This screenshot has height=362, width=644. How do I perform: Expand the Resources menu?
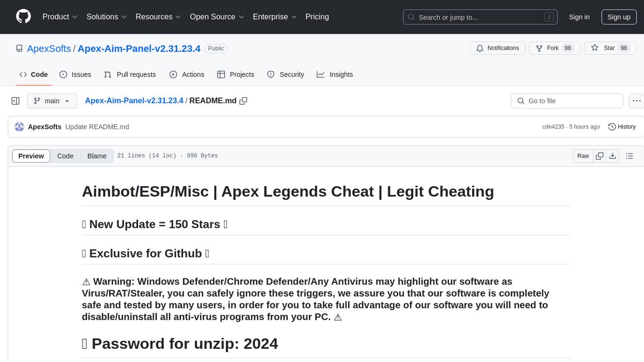tap(158, 17)
